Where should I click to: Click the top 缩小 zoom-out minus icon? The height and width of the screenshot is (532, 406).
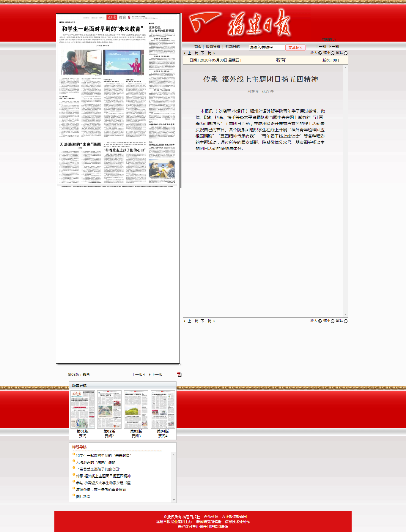(333, 53)
